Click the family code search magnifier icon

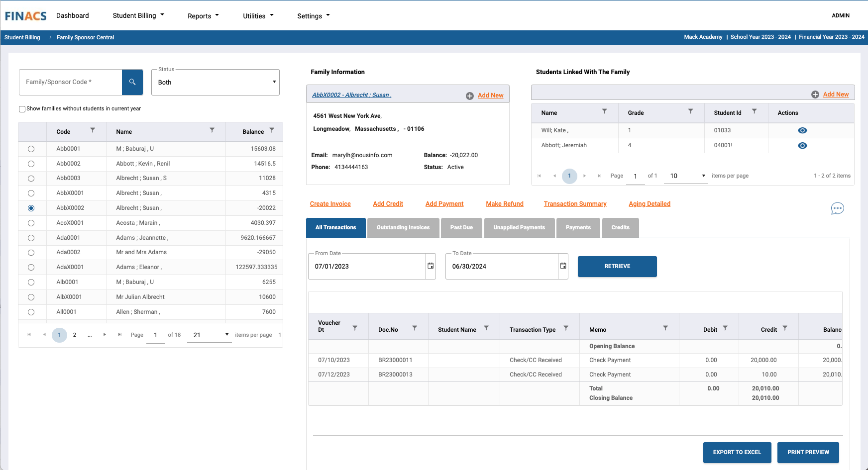pos(132,82)
